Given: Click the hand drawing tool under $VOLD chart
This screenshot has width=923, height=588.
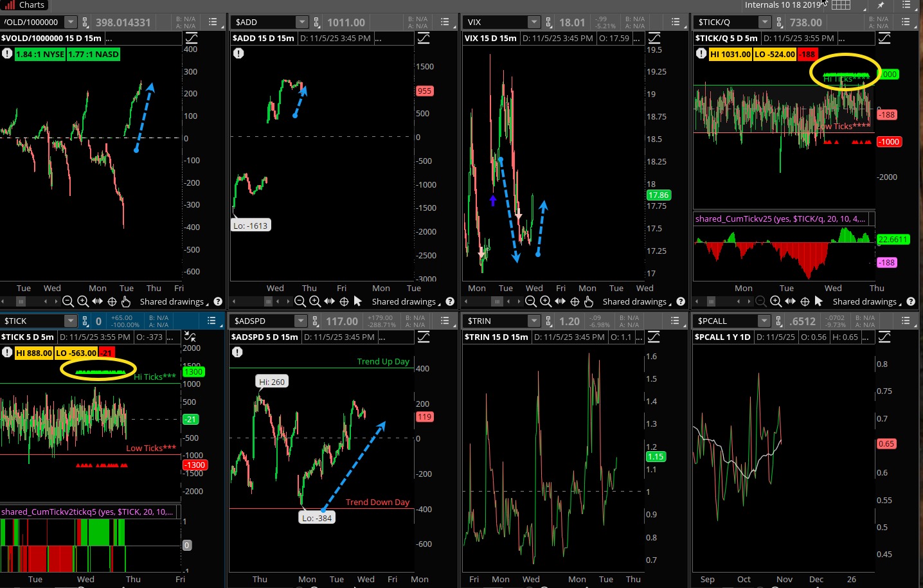Looking at the screenshot, I should [126, 301].
